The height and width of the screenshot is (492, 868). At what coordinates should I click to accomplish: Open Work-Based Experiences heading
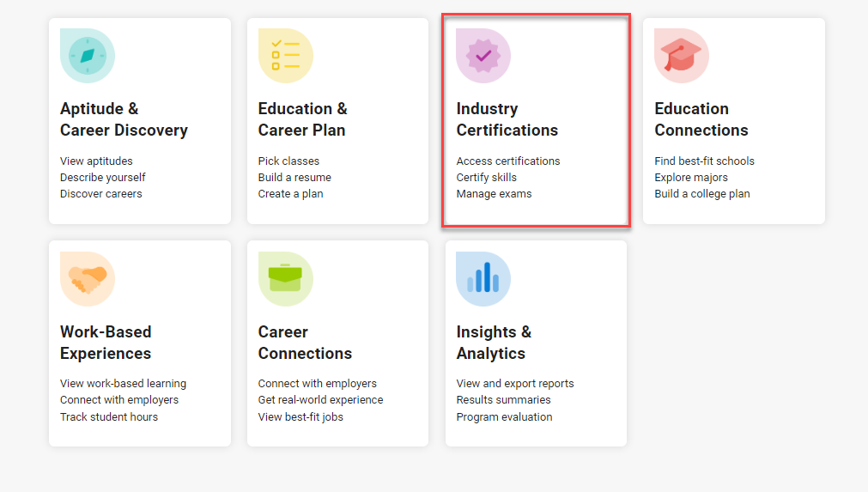(x=106, y=342)
